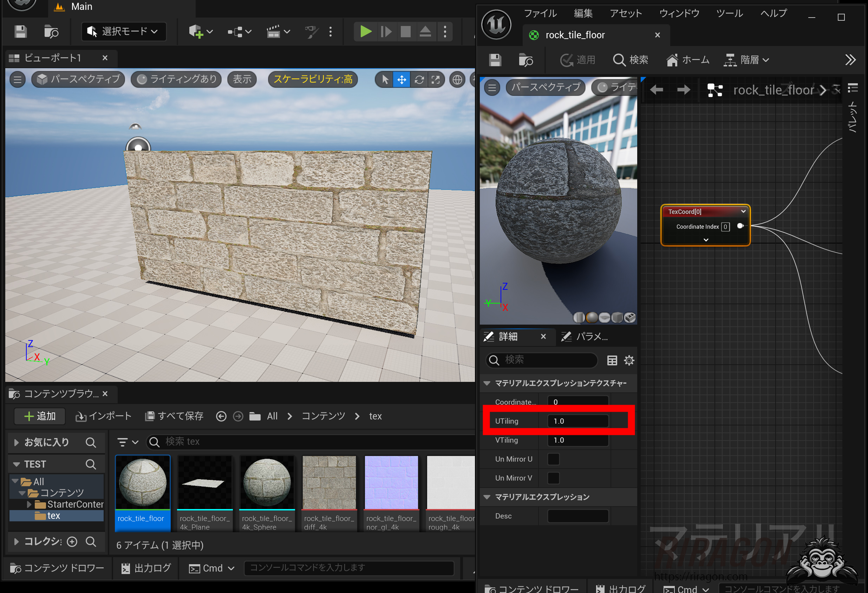Select the translate (move) gizmo tool
The image size is (868, 593).
click(x=402, y=79)
